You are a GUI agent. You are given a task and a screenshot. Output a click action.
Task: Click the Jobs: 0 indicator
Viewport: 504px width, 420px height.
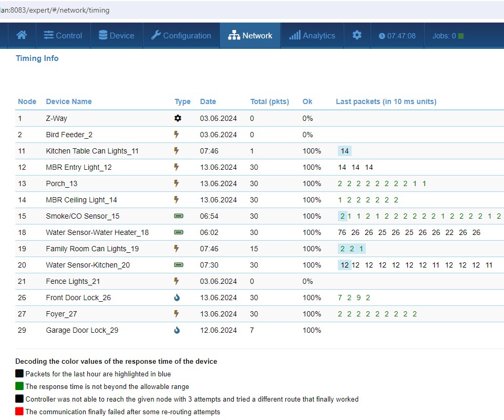coord(448,36)
